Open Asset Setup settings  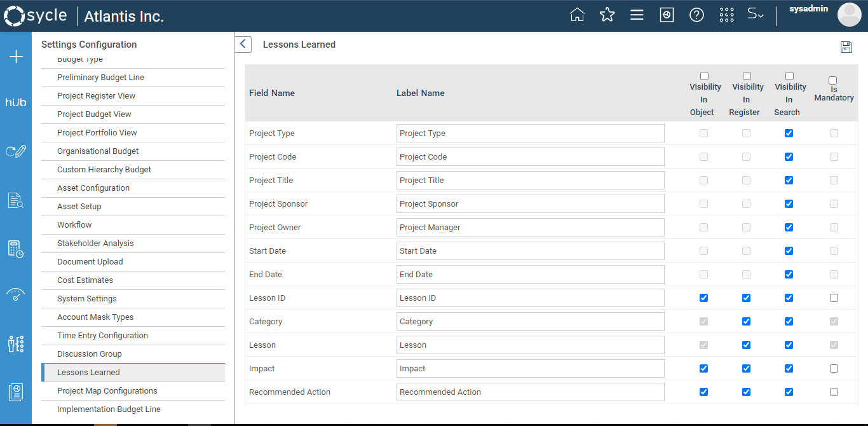point(133,207)
